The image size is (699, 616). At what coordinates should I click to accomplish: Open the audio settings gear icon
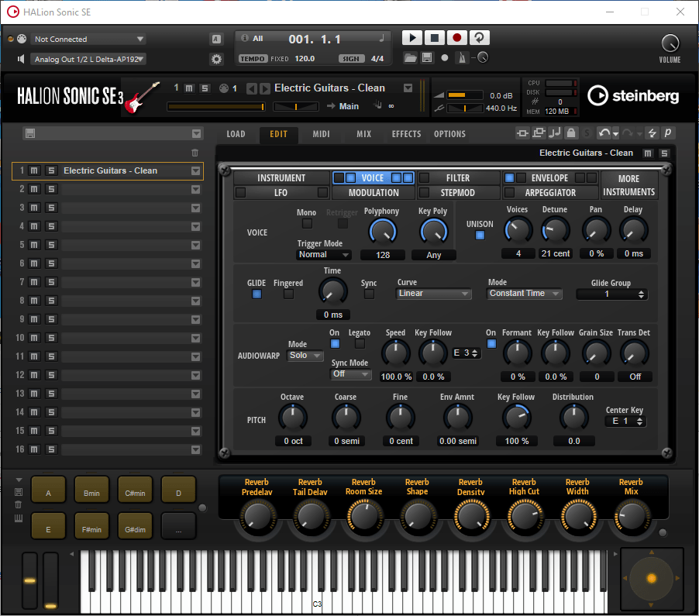click(x=217, y=59)
